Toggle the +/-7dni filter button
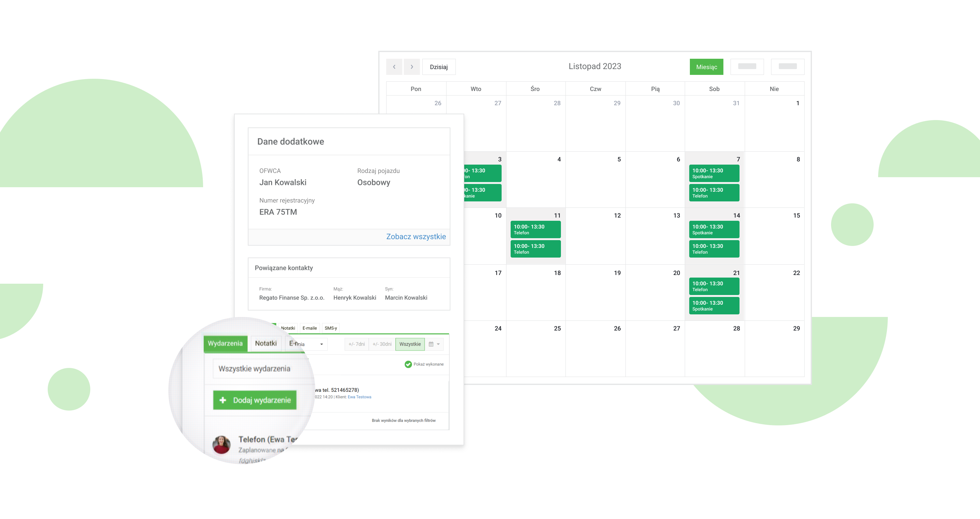The width and height of the screenshot is (980, 519). (x=355, y=344)
